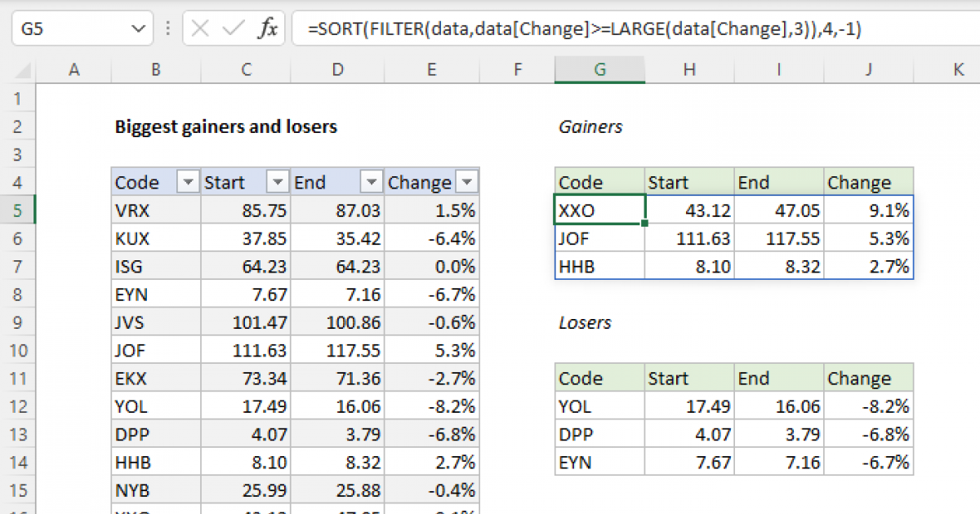
Task: Open the Start column filter dropdown
Action: coord(276,181)
